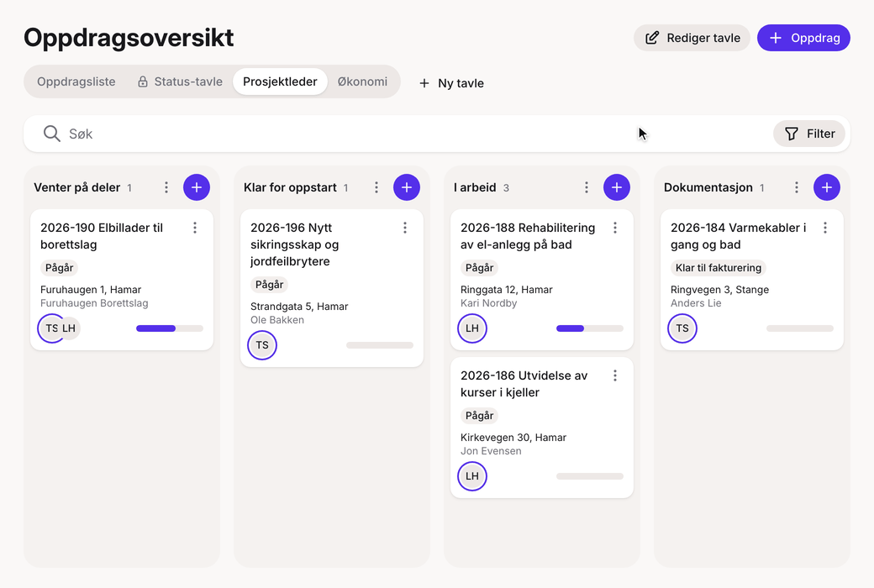
Task: Add card to Dokumentasjon column
Action: click(827, 187)
